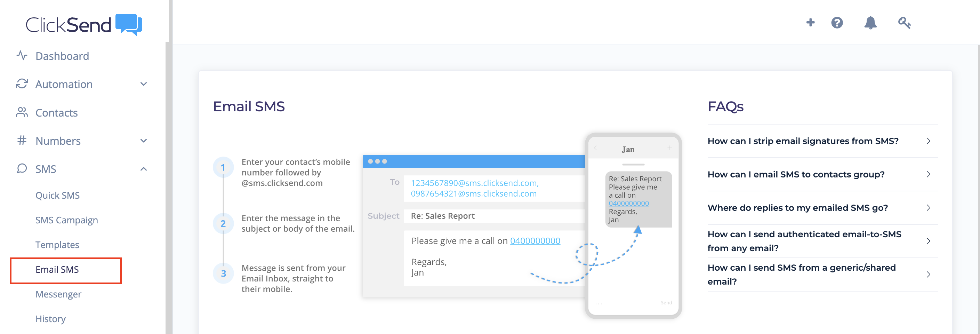Go to SMS Campaign
Image resolution: width=980 pixels, height=334 pixels.
[66, 220]
